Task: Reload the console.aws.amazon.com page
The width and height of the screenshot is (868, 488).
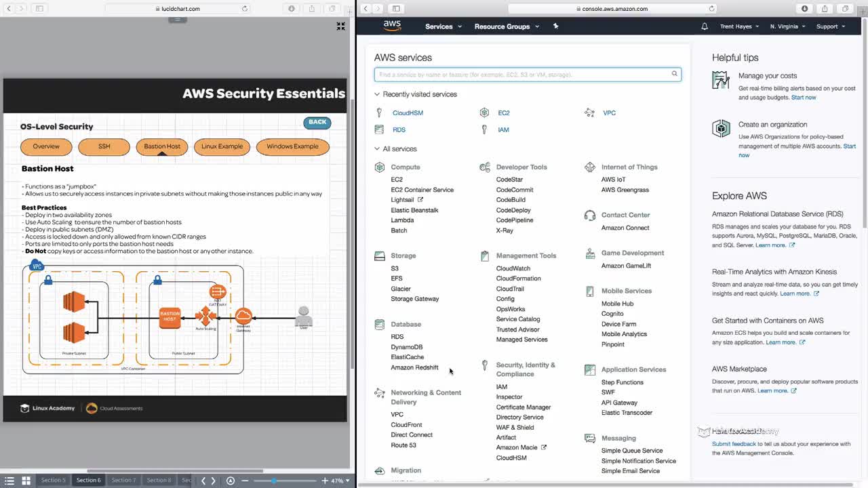Action: (711, 9)
